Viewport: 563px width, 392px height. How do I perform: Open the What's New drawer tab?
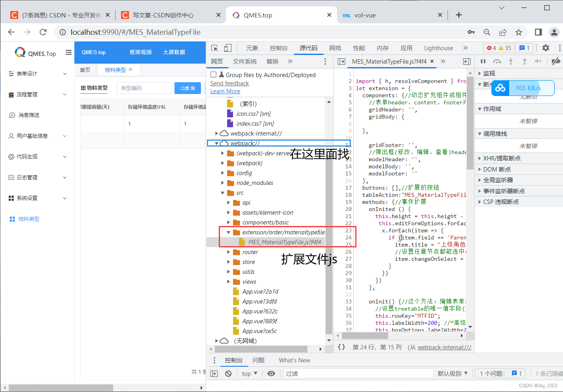(x=294, y=360)
